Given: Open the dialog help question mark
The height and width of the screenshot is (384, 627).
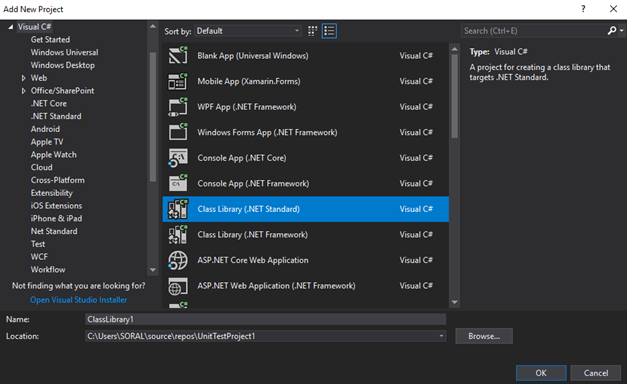Looking at the screenshot, I should click(583, 9).
